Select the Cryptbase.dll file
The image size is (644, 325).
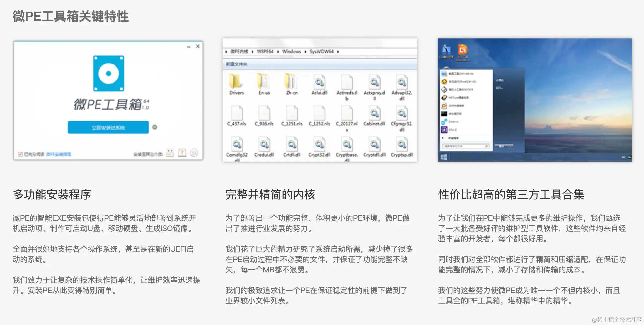point(347,149)
